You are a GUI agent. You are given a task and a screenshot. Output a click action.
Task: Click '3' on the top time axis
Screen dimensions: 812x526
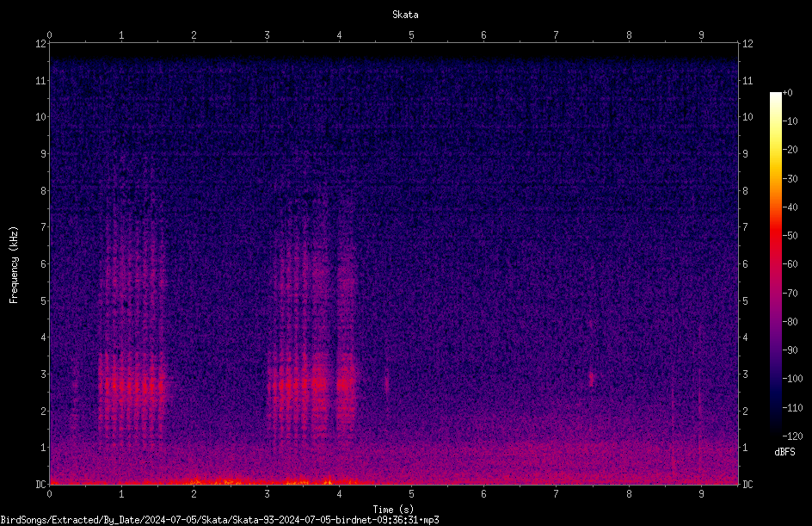pyautogui.click(x=267, y=35)
